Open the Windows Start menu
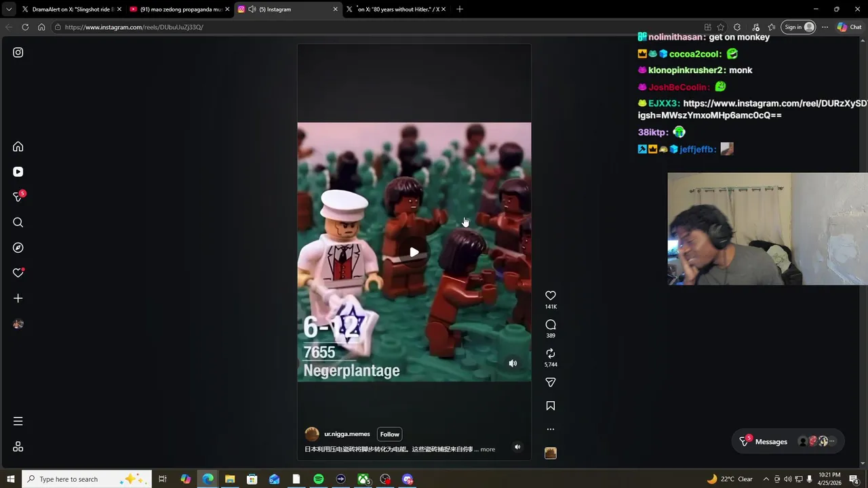868x488 pixels. [x=10, y=479]
